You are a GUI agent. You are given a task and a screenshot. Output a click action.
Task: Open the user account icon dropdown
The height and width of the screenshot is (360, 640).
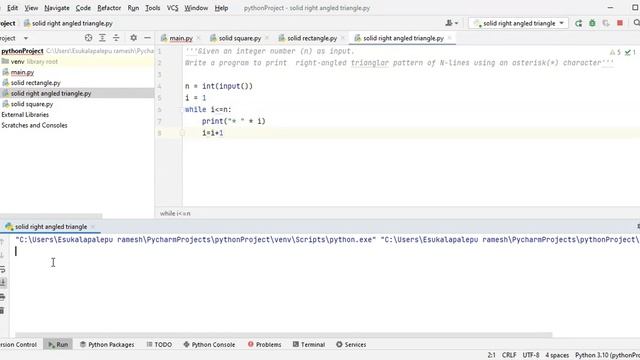pyautogui.click(x=451, y=23)
